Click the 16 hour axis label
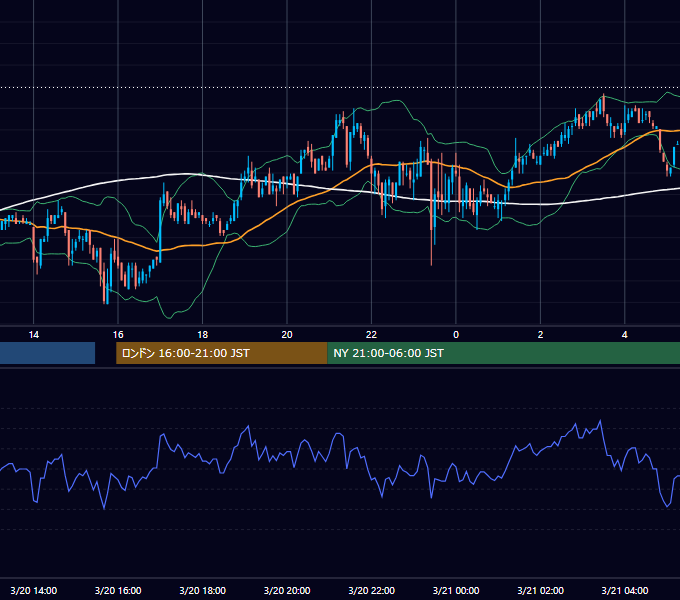 click(x=118, y=335)
